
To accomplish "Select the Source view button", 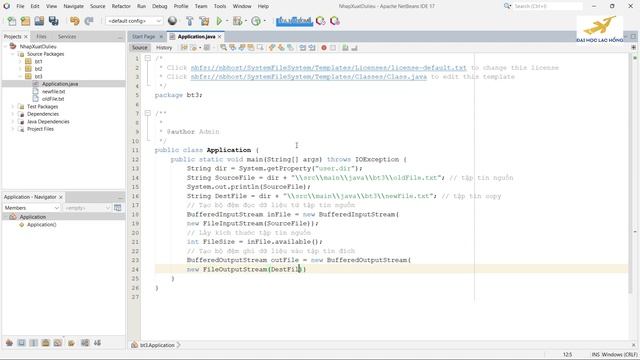I will tap(140, 48).
